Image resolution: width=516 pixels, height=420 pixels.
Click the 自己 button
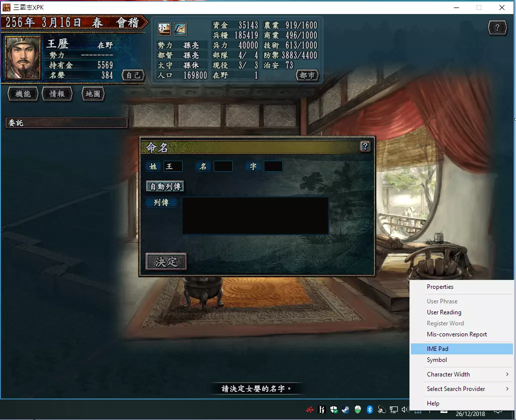pos(133,76)
